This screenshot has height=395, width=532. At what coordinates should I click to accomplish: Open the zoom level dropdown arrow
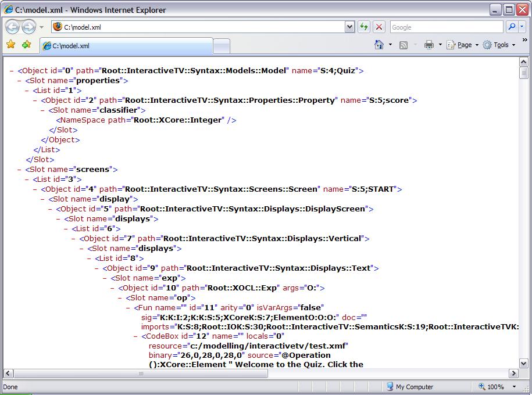(x=514, y=386)
